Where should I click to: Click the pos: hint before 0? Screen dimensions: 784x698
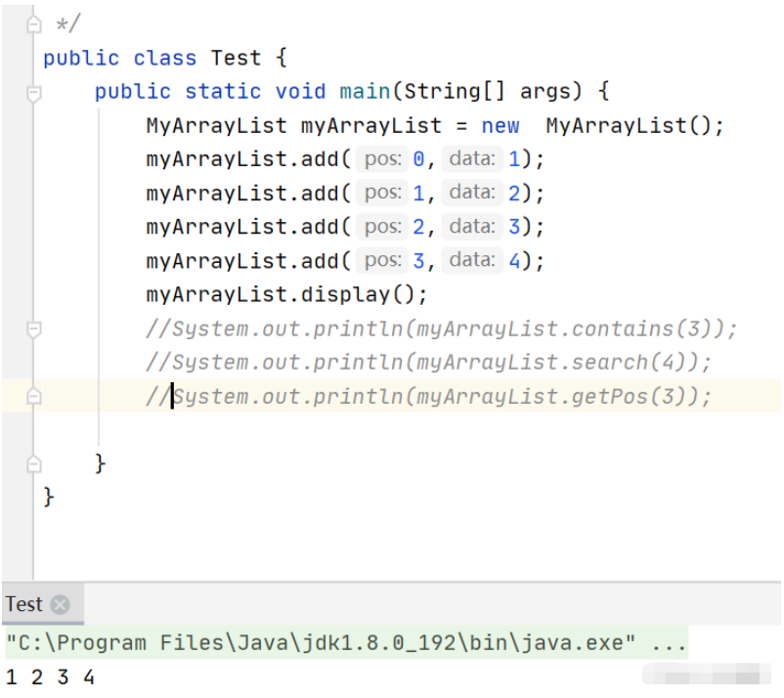tap(382, 159)
